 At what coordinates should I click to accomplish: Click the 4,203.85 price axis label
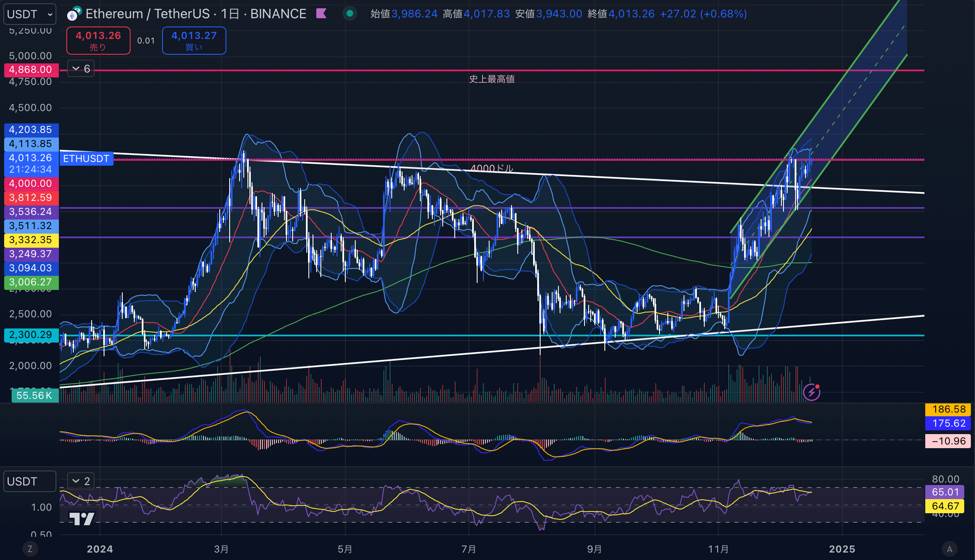coord(31,130)
